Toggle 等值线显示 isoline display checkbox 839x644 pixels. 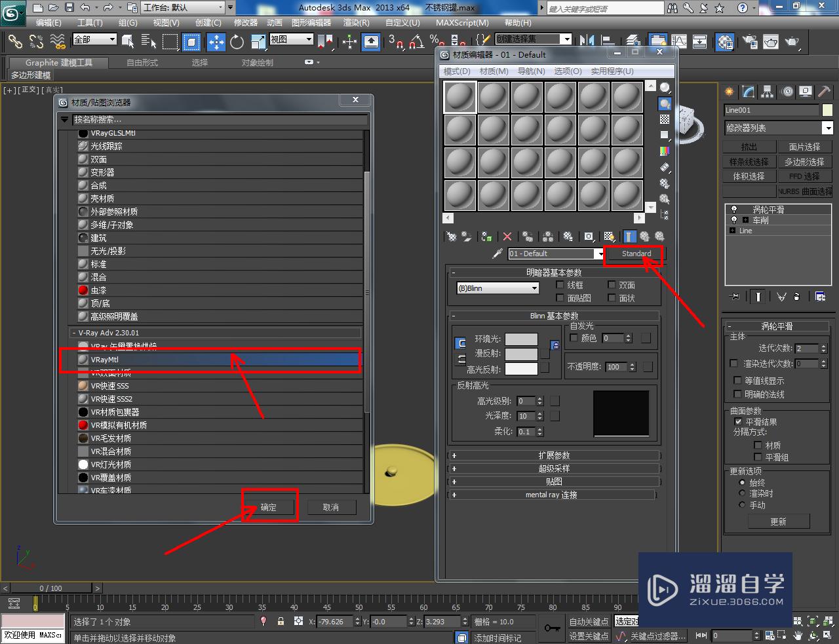738,381
